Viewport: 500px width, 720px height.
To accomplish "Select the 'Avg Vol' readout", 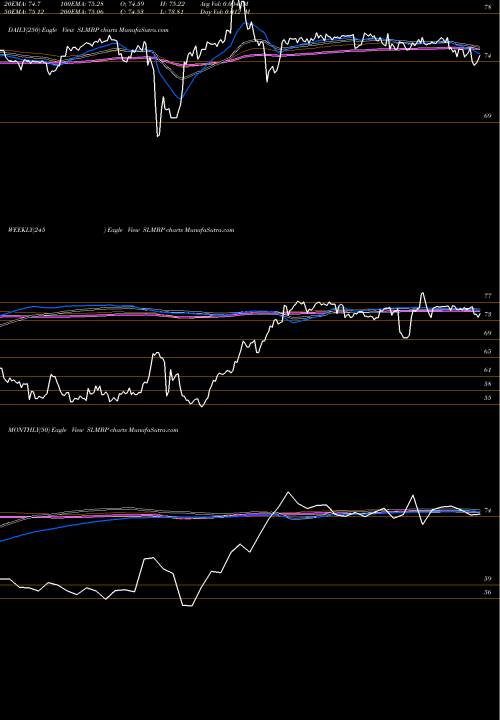I will coord(225,3).
